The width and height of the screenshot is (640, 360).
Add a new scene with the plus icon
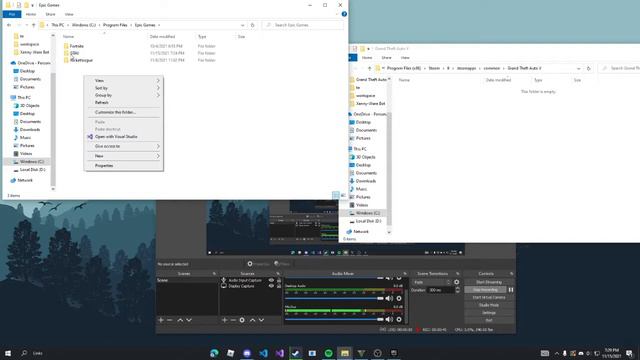tap(161, 320)
